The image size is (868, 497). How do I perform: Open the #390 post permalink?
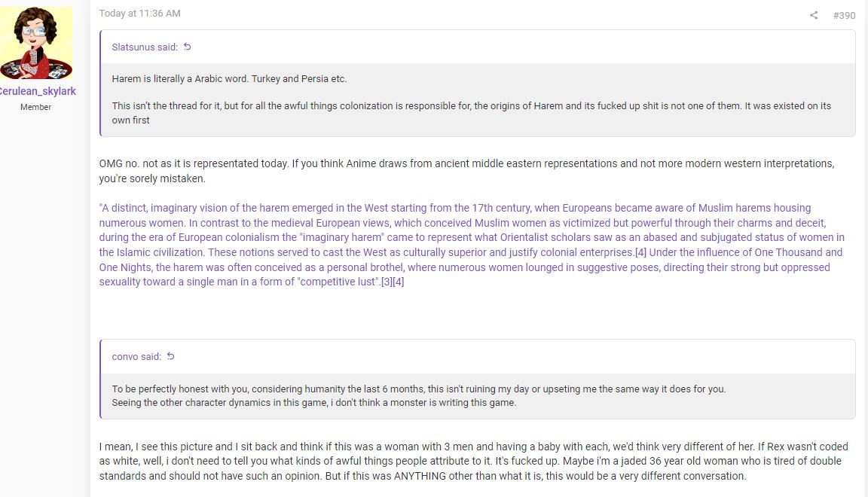(844, 16)
